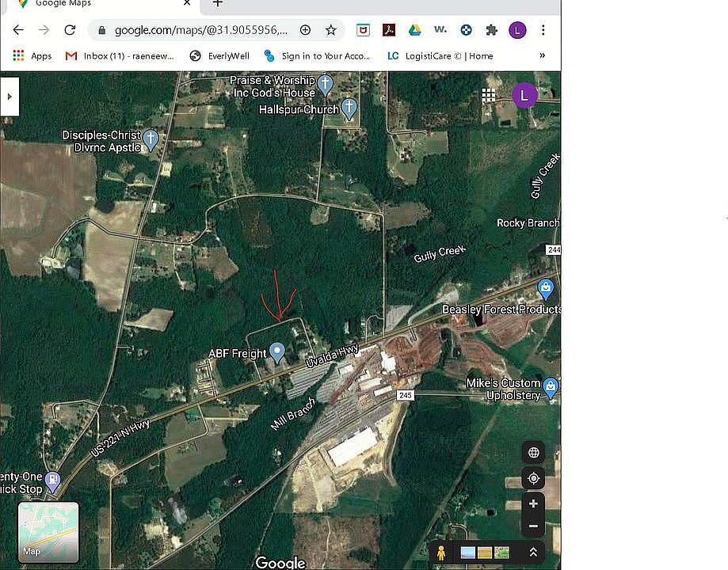Open the 'W.' extension icon
The height and width of the screenshot is (570, 728).
tap(440, 30)
